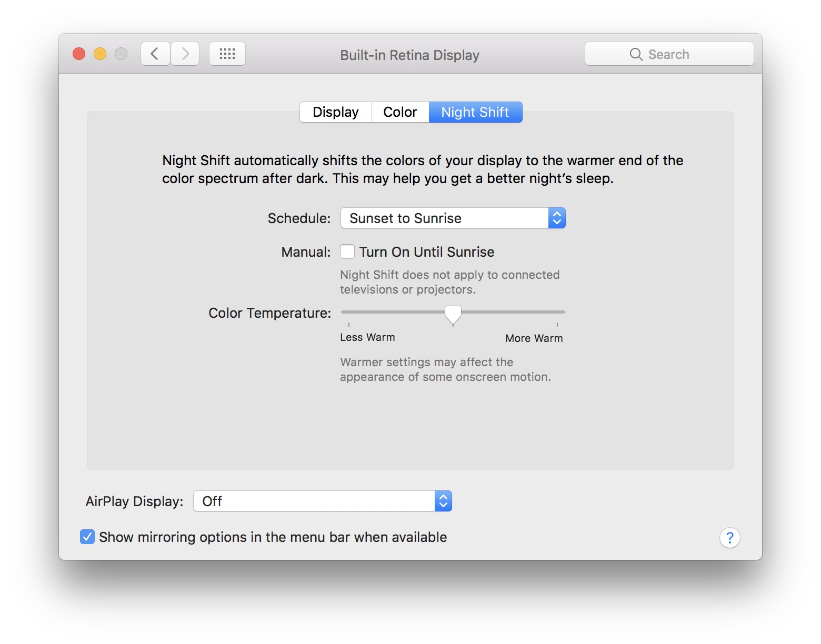Select the Night Shift tab
The image size is (821, 644).
475,112
